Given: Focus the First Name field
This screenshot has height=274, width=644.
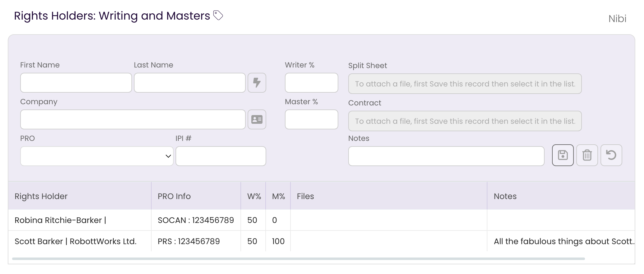Looking at the screenshot, I should (76, 83).
